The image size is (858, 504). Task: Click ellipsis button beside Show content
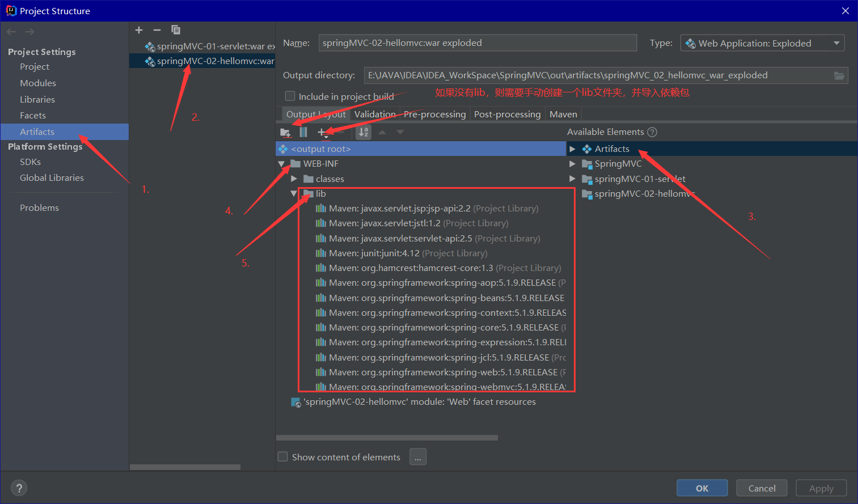coord(418,457)
